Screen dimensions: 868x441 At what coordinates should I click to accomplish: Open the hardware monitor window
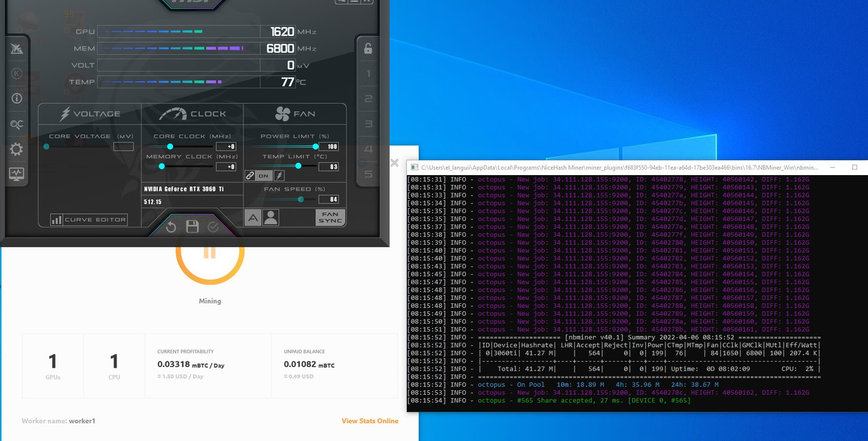(17, 174)
